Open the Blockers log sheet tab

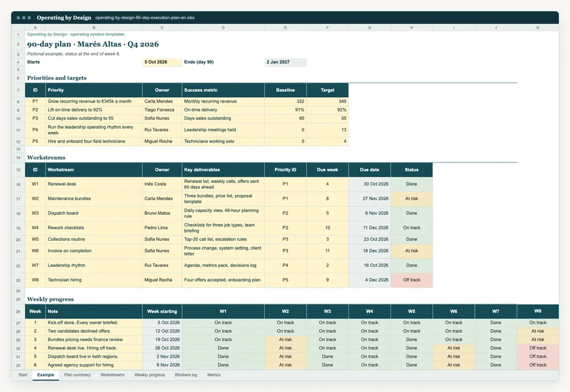(186, 375)
